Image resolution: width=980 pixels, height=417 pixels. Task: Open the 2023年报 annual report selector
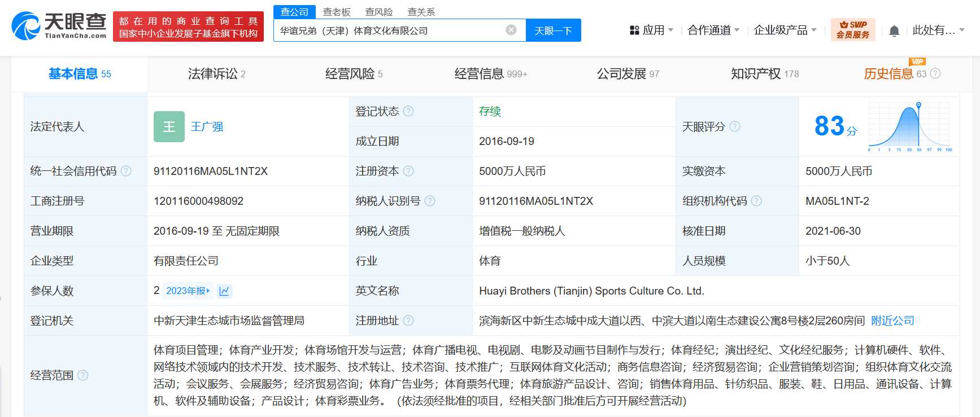[188, 291]
